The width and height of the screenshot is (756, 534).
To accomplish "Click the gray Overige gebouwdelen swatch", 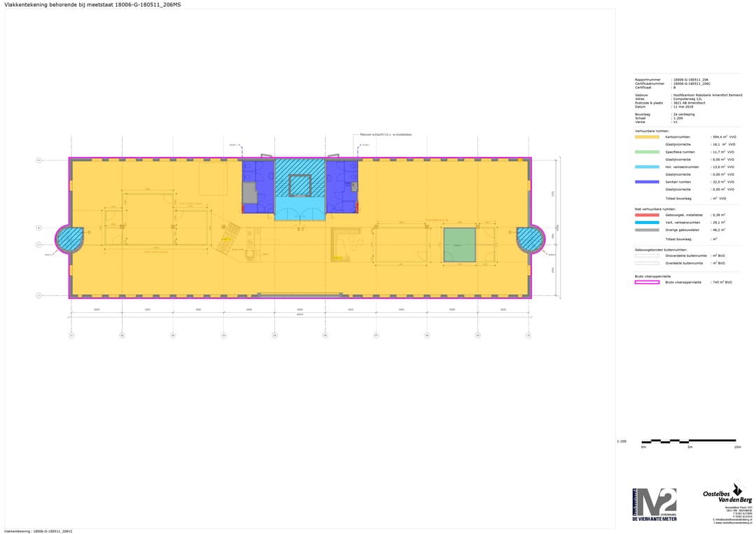I will [x=647, y=230].
